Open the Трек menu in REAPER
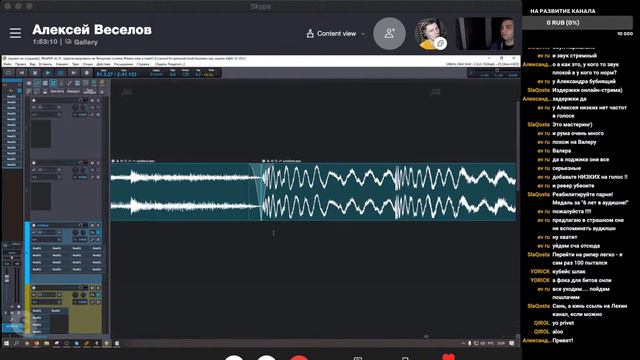 (76, 64)
